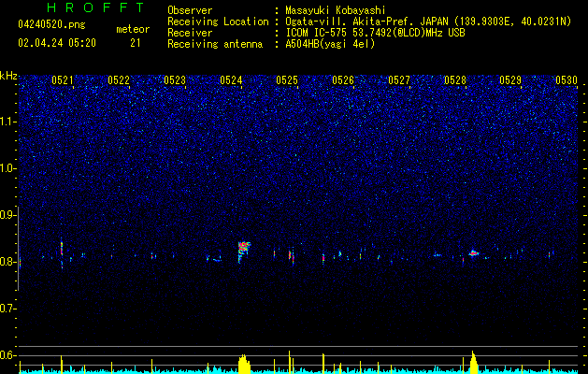Click the wide yellow power peak below 0524
588x374 pixels.
(x=244, y=364)
